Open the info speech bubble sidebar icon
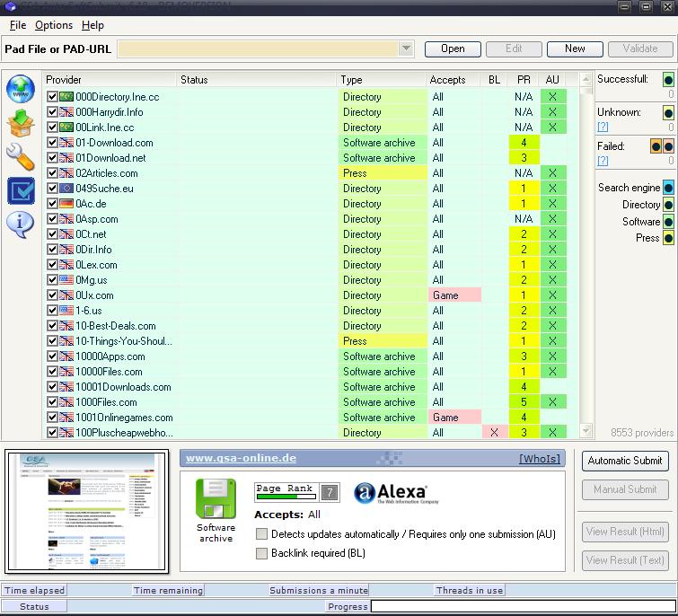Screen dimensions: 678x616 20,224
